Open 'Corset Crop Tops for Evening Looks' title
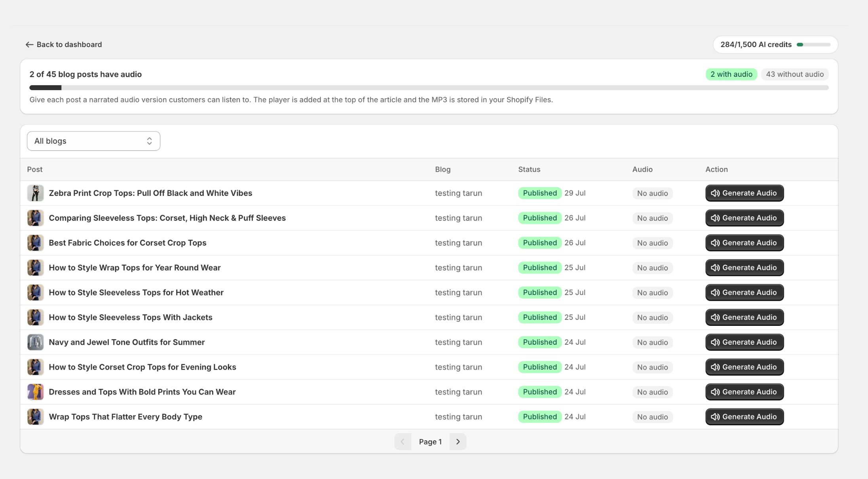This screenshot has width=868, height=479. (x=142, y=367)
